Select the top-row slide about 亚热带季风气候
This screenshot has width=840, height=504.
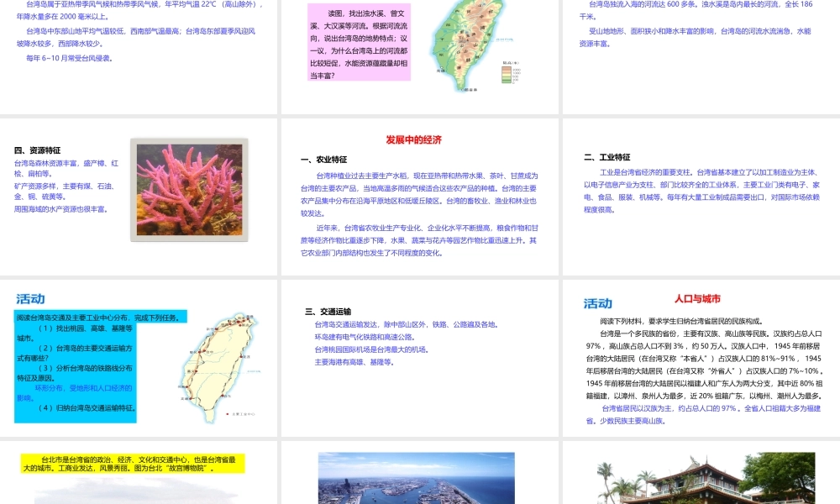click(139, 57)
